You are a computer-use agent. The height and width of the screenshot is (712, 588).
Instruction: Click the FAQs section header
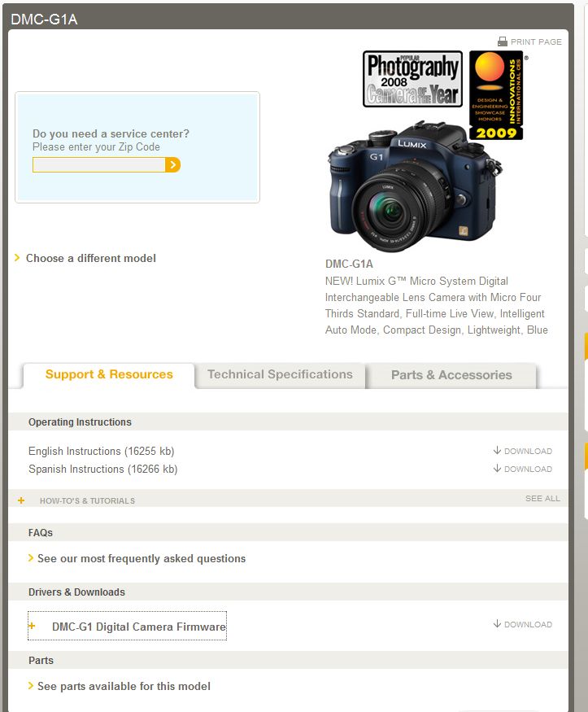coord(41,533)
